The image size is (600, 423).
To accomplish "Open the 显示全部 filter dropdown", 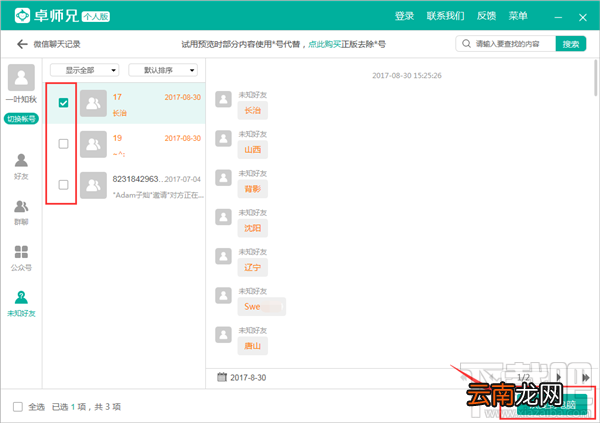I will (x=85, y=70).
